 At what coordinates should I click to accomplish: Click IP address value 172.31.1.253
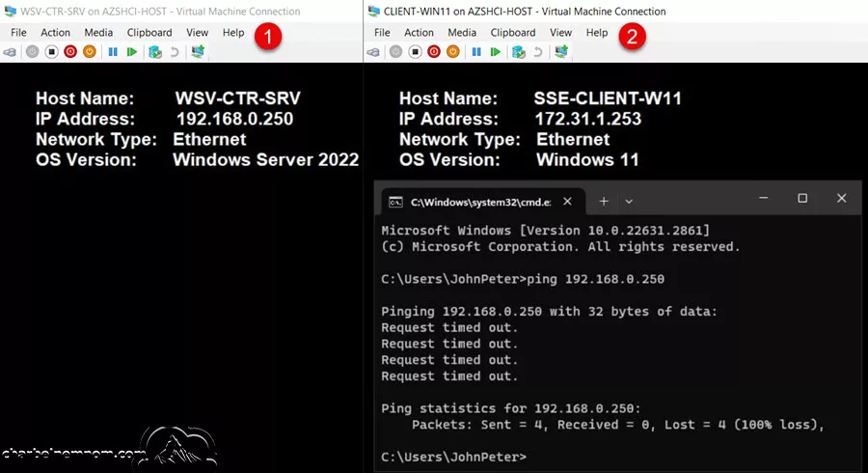click(588, 119)
